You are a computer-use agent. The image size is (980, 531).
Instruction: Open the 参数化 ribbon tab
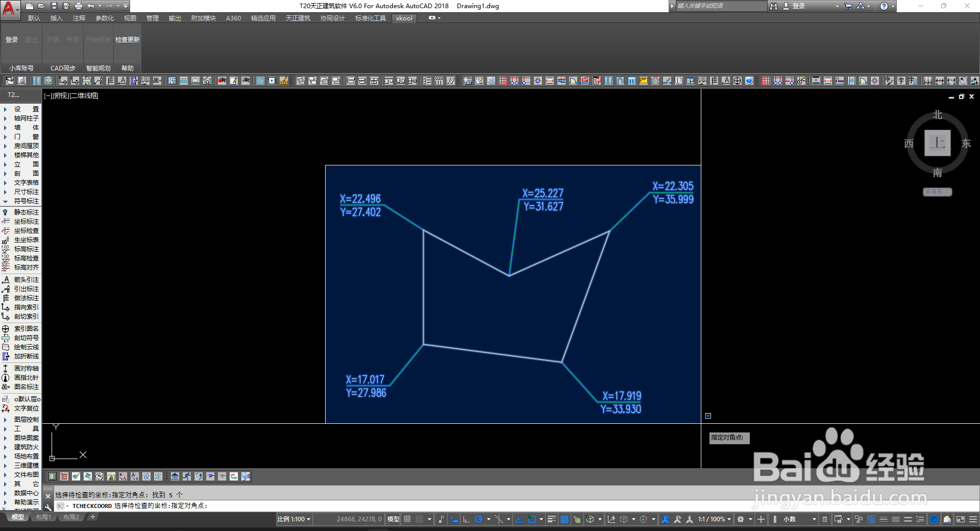click(105, 18)
